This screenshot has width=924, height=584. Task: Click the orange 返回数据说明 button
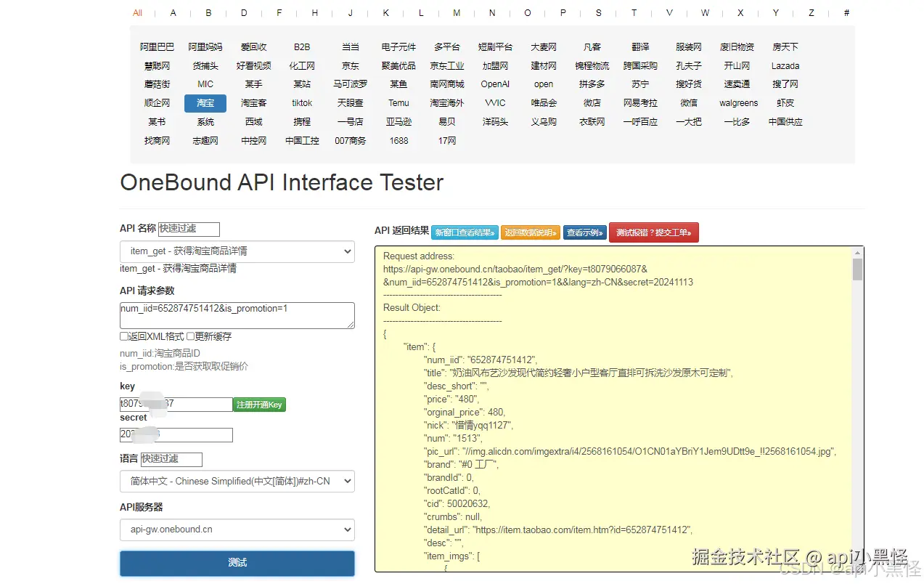531,233
